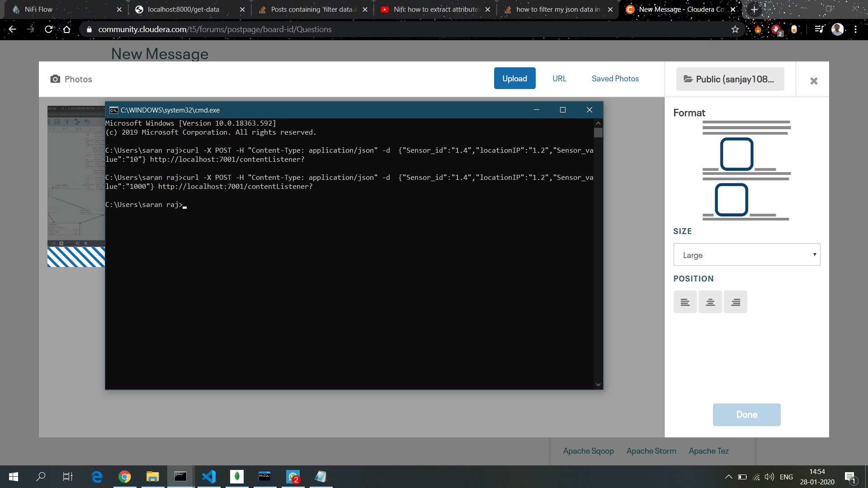Open Saved Photos
868x488 pixels.
pos(615,78)
